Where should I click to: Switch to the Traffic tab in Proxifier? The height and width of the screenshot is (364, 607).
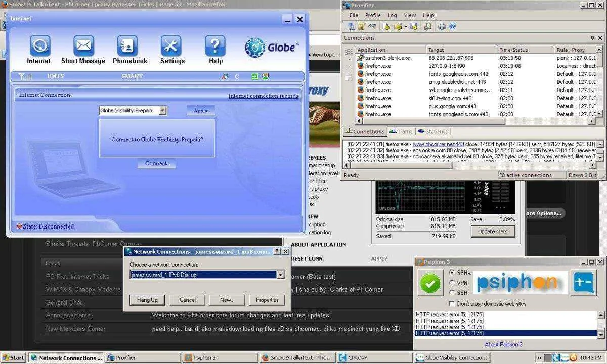point(402,132)
